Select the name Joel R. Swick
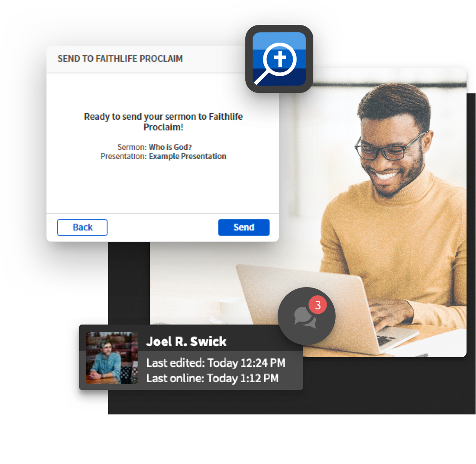 point(186,341)
